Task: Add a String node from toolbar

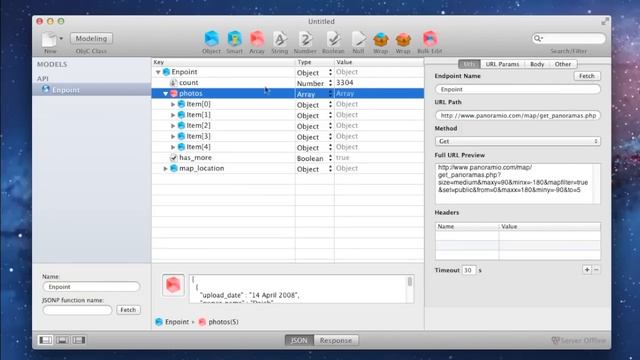Action: pyautogui.click(x=280, y=39)
